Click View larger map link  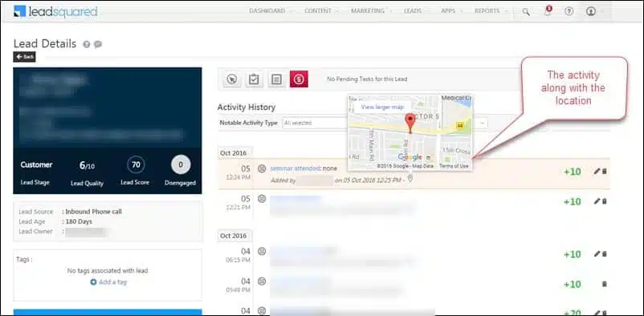tap(382, 107)
